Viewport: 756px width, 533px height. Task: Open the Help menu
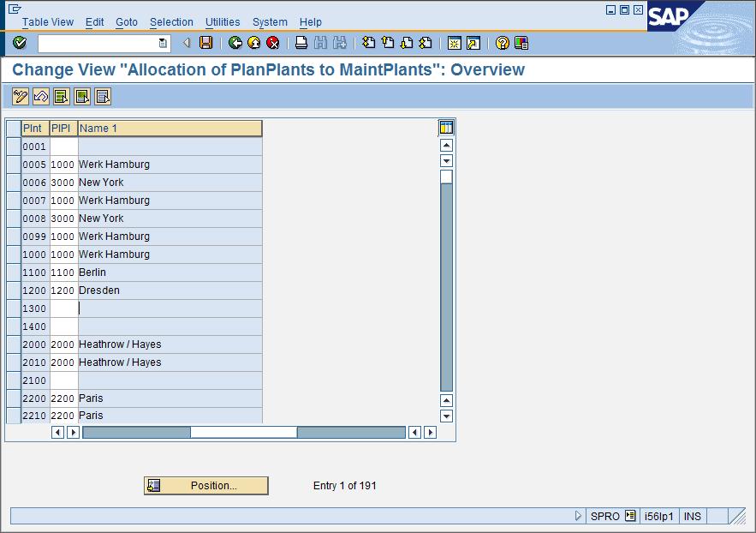[x=310, y=22]
